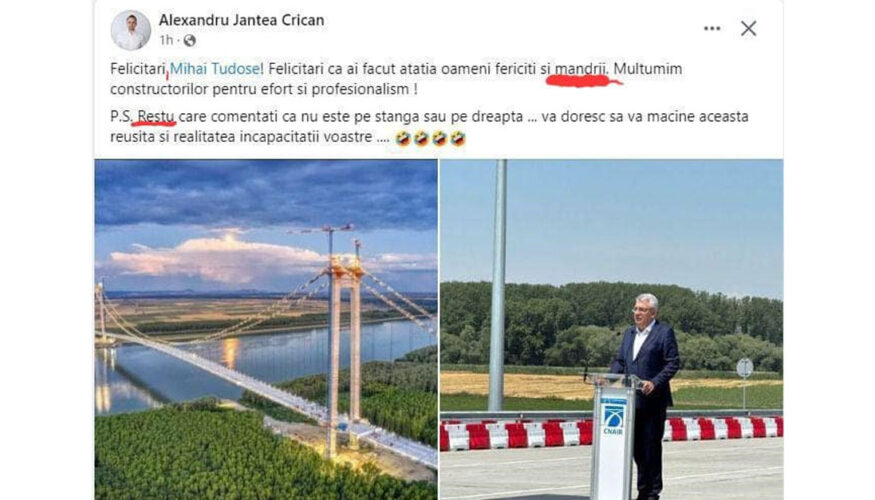Close the post with the X button
Viewport: 875px width, 500px height.
(x=748, y=28)
